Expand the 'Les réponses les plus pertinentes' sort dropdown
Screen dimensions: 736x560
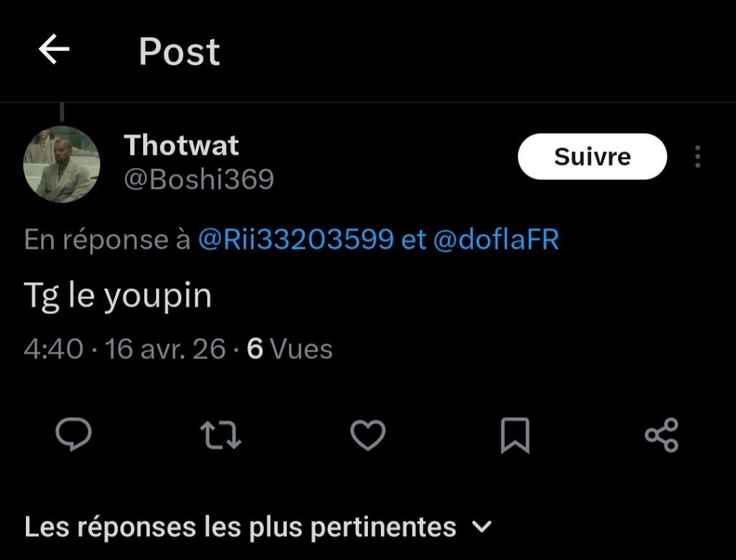tap(258, 527)
